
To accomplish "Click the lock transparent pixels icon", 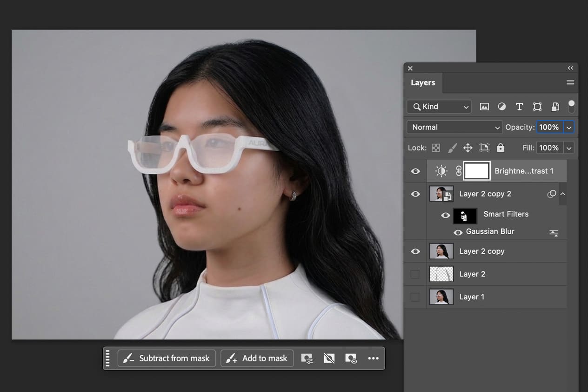I will [436, 148].
